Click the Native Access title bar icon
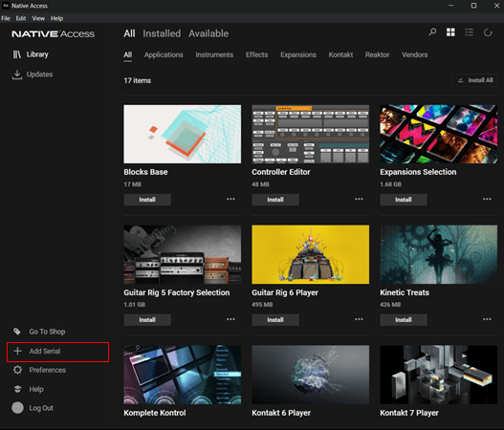 (6, 6)
